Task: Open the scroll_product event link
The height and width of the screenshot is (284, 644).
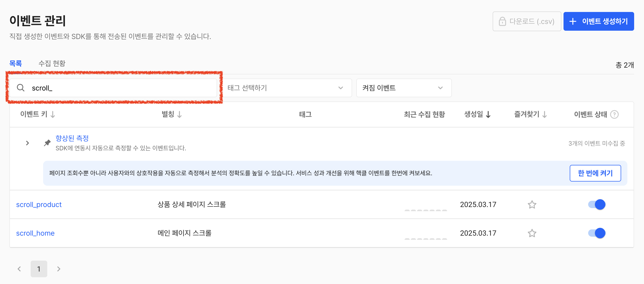Action: [x=39, y=205]
